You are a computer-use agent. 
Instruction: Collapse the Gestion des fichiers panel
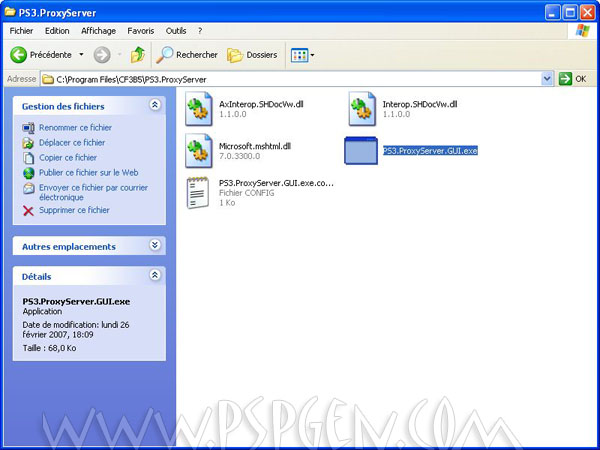pyautogui.click(x=155, y=105)
